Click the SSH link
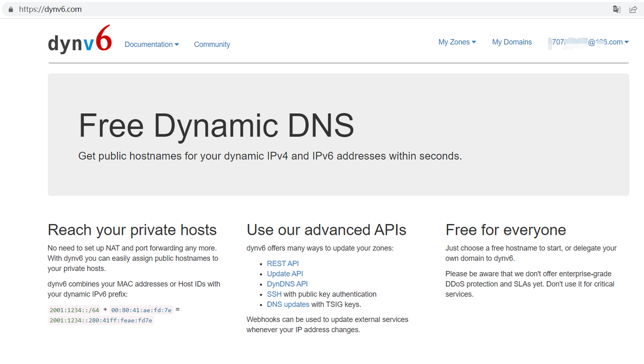 pos(273,294)
